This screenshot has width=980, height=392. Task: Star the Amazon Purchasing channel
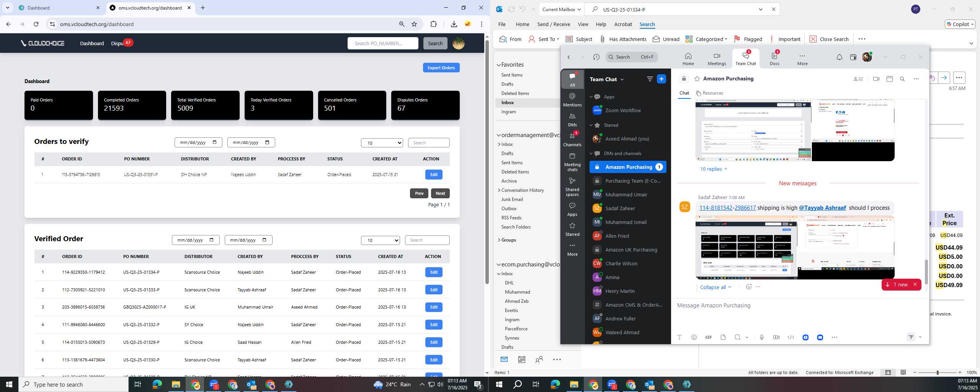point(697,79)
